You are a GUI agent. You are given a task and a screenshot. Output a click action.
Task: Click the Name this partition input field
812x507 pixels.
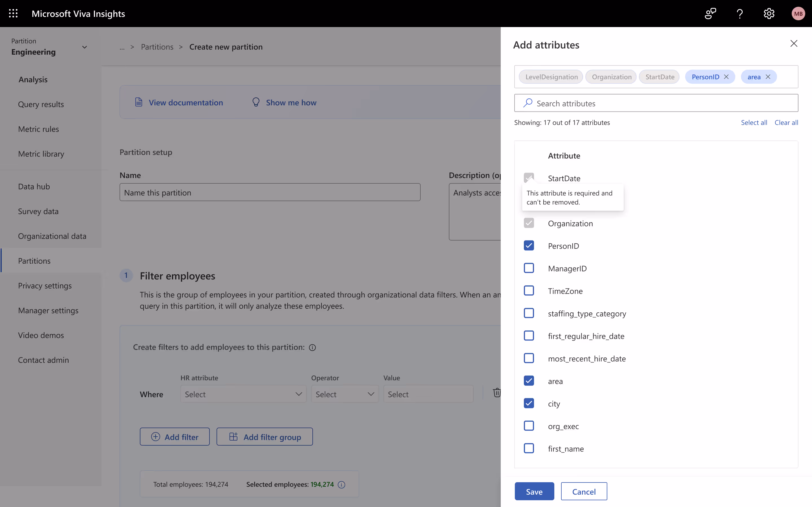click(270, 192)
